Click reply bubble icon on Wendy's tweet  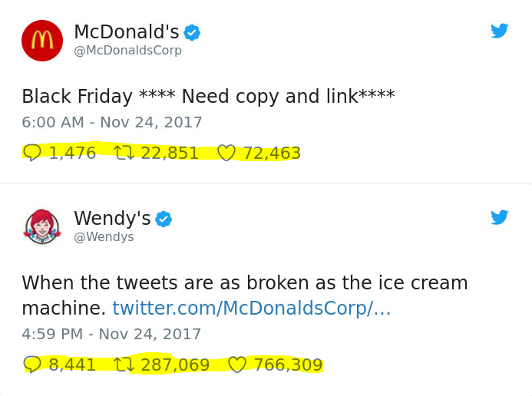point(32,365)
